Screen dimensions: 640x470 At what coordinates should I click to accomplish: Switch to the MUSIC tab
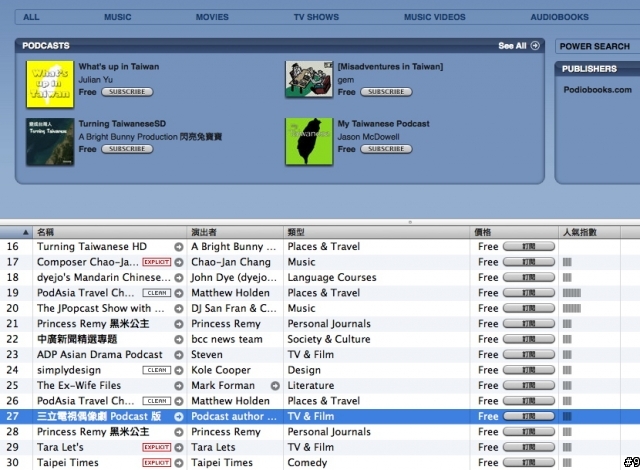point(118,17)
